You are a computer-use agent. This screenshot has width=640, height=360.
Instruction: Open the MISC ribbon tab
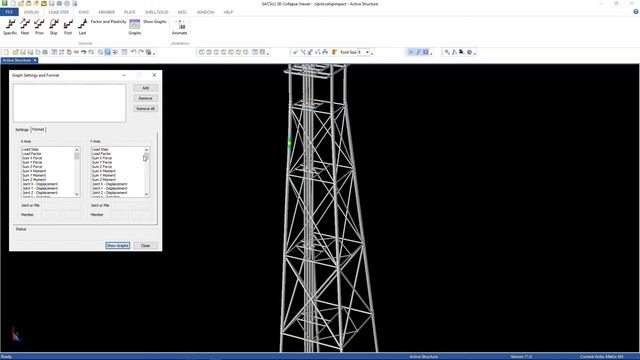[x=182, y=12]
